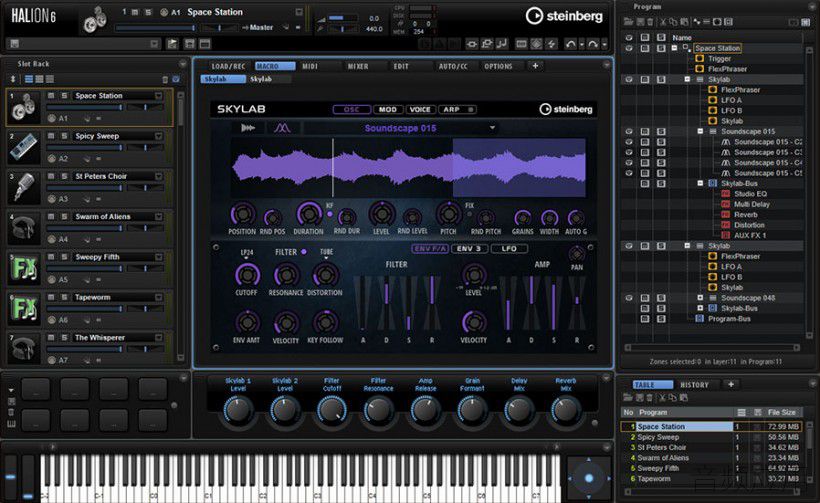Toggle the FIX button next to Pitch knob
Image resolution: width=820 pixels, height=503 pixels.
pyautogui.click(x=469, y=214)
